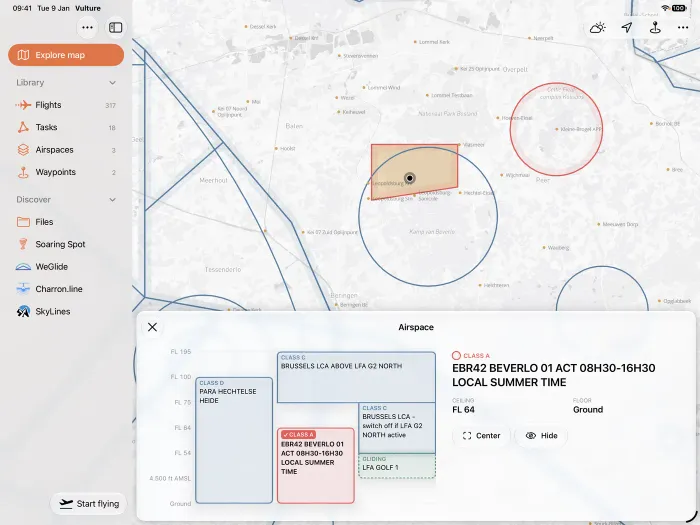700x525 pixels.
Task: Click the Flights airplane icon
Action: click(x=23, y=105)
